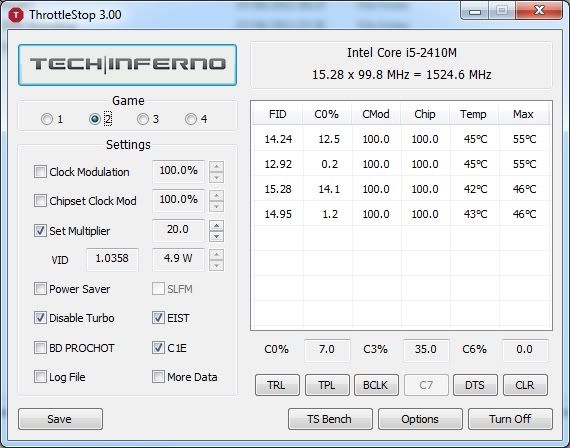Click the FID value 14.95

click(x=278, y=214)
